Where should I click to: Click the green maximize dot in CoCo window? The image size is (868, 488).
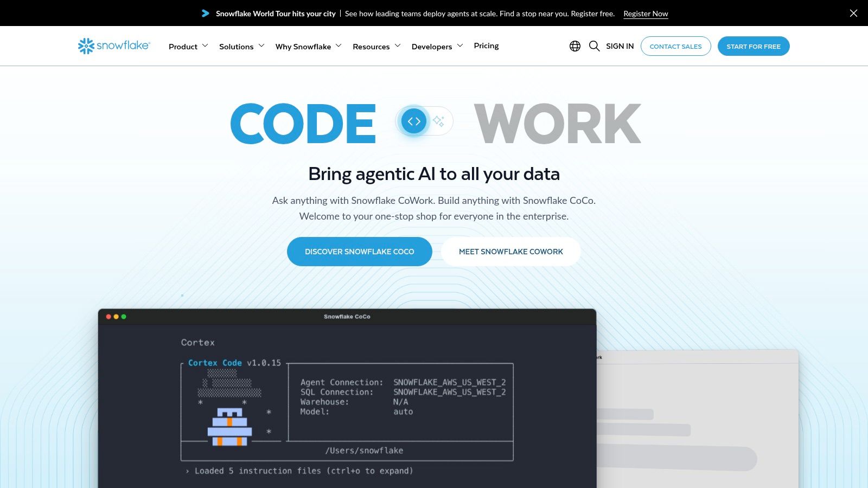(124, 317)
